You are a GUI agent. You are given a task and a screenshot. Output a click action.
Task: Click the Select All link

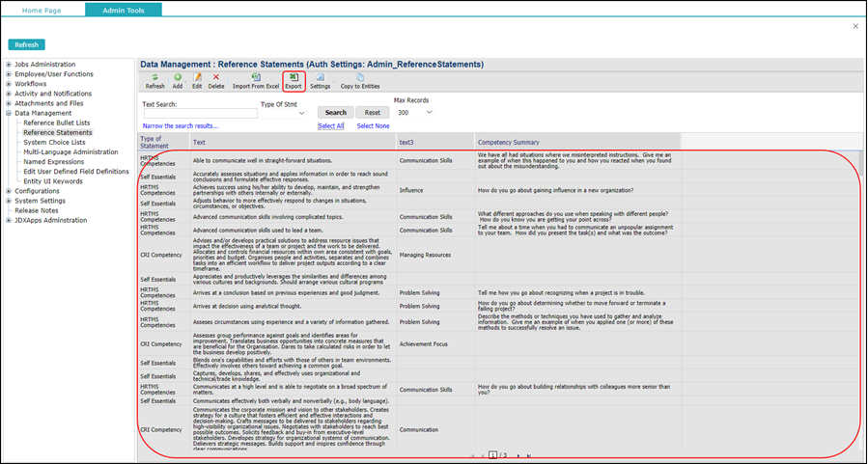pos(331,126)
